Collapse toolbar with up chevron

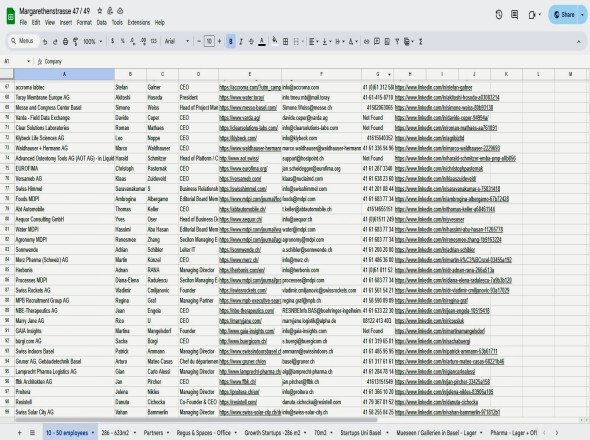[579, 42]
